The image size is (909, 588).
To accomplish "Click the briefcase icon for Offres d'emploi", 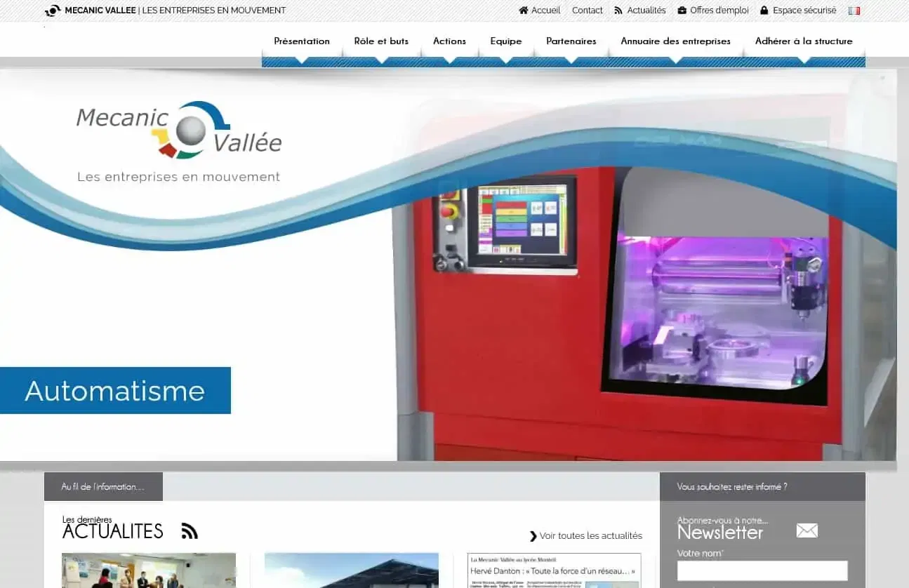I will pyautogui.click(x=682, y=11).
